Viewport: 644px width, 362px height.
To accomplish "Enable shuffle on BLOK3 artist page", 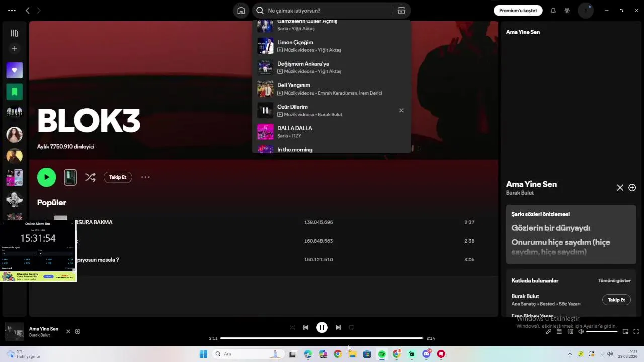I will pyautogui.click(x=90, y=177).
